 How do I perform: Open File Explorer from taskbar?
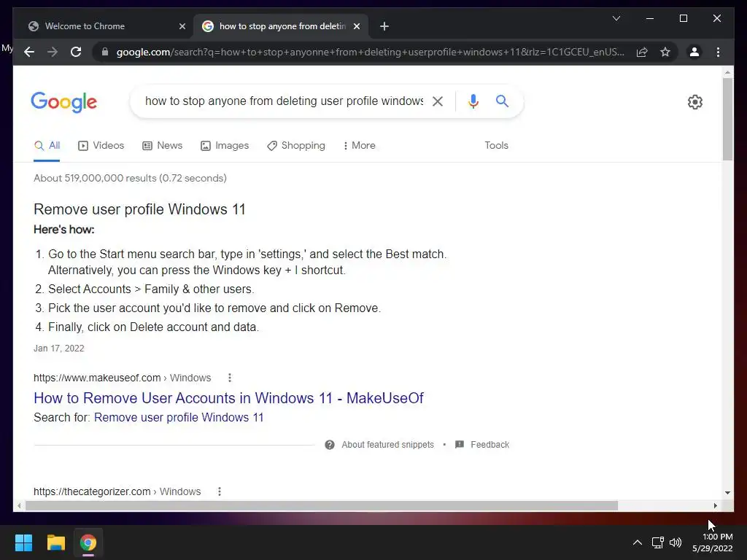coord(55,542)
